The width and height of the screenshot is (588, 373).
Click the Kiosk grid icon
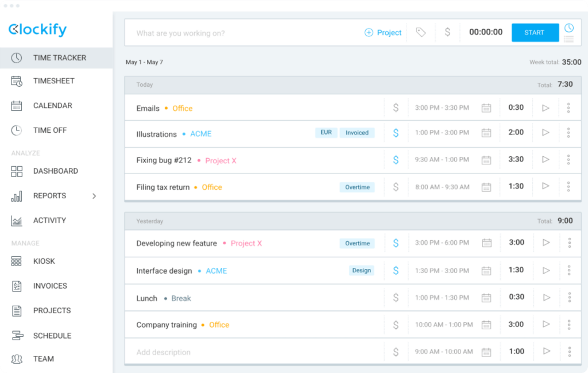click(x=17, y=261)
